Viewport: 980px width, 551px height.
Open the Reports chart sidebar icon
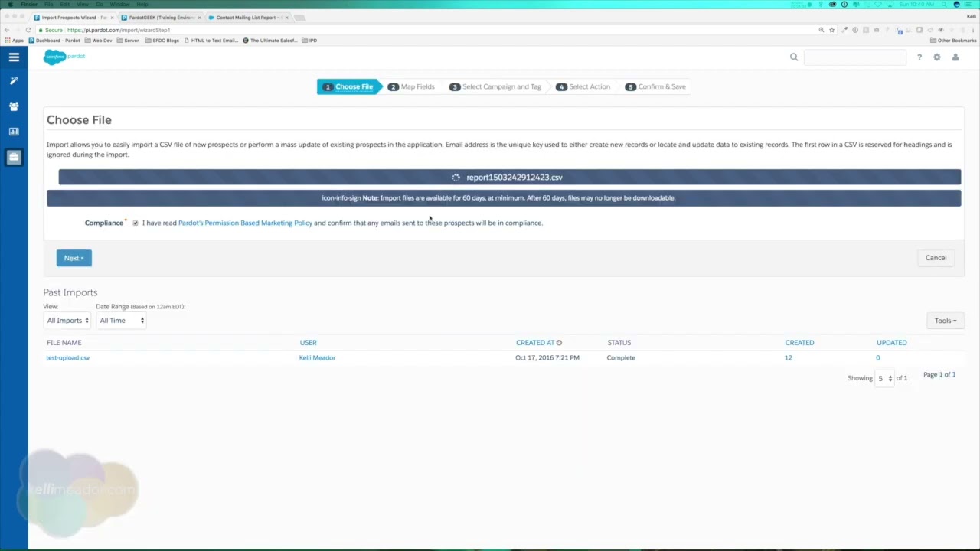pyautogui.click(x=14, y=132)
